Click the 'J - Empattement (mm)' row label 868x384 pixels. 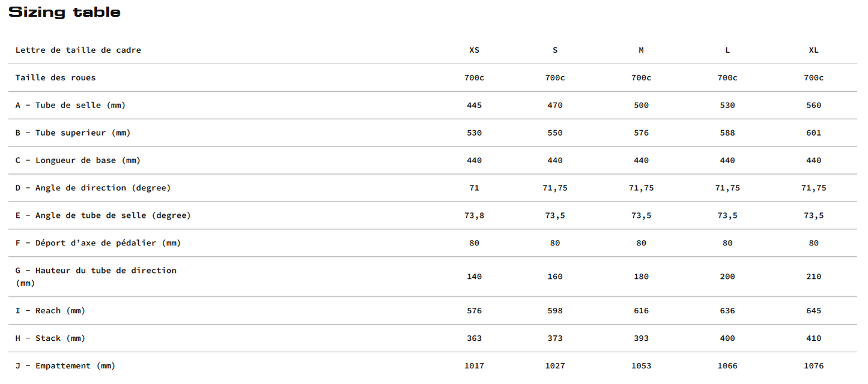65,366
